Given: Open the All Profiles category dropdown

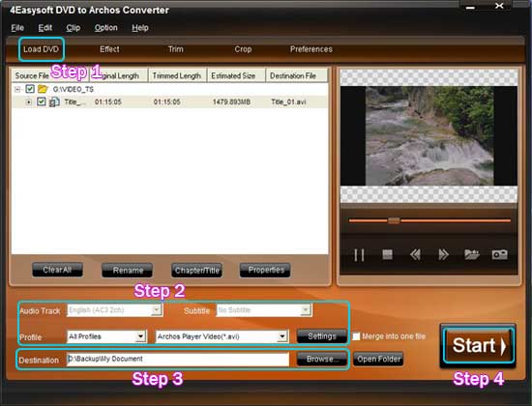Looking at the screenshot, I should tap(140, 336).
